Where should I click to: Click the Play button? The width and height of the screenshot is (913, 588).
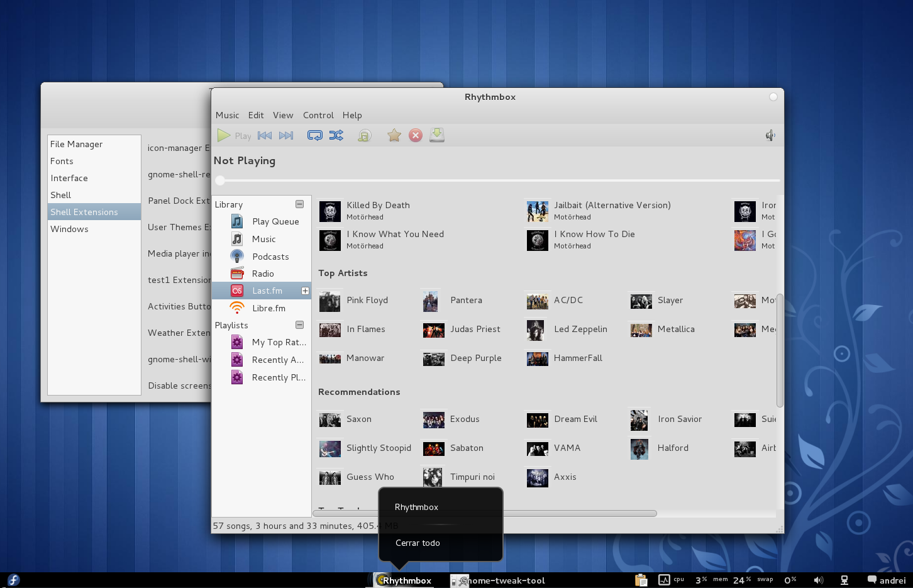[224, 135]
